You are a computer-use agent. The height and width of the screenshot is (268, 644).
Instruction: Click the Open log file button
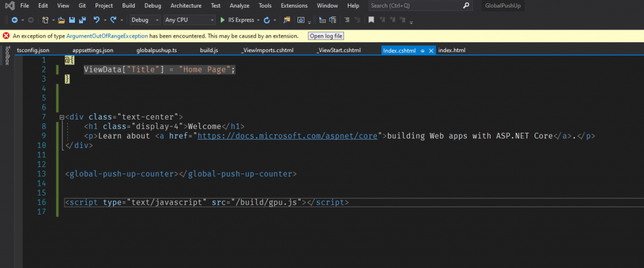tap(326, 36)
